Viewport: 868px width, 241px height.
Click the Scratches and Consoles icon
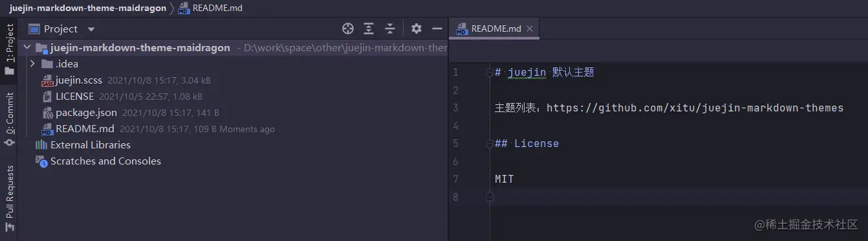41,161
